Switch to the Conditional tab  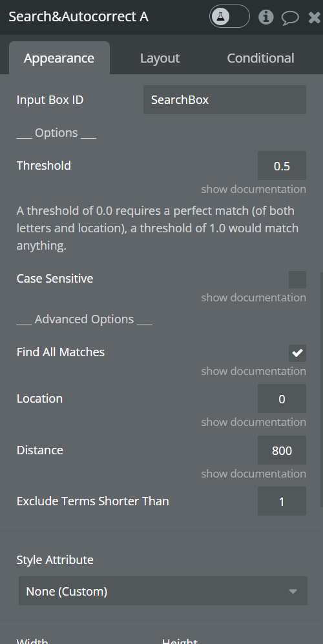coord(260,58)
